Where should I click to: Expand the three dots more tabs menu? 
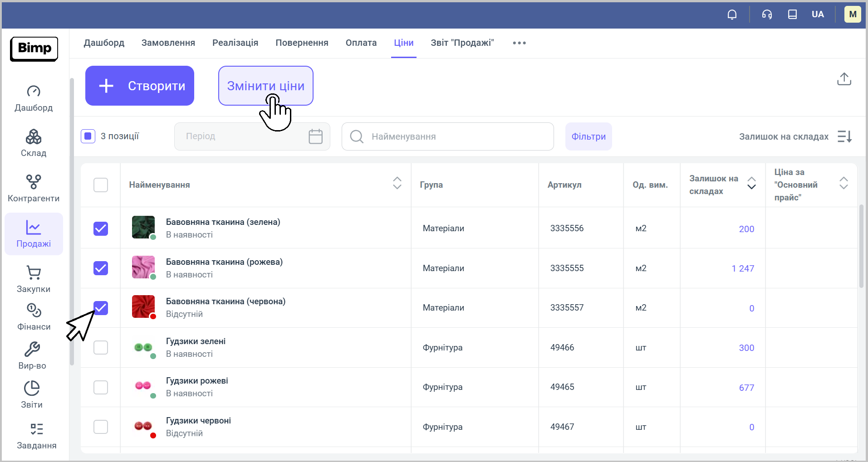pyautogui.click(x=519, y=43)
